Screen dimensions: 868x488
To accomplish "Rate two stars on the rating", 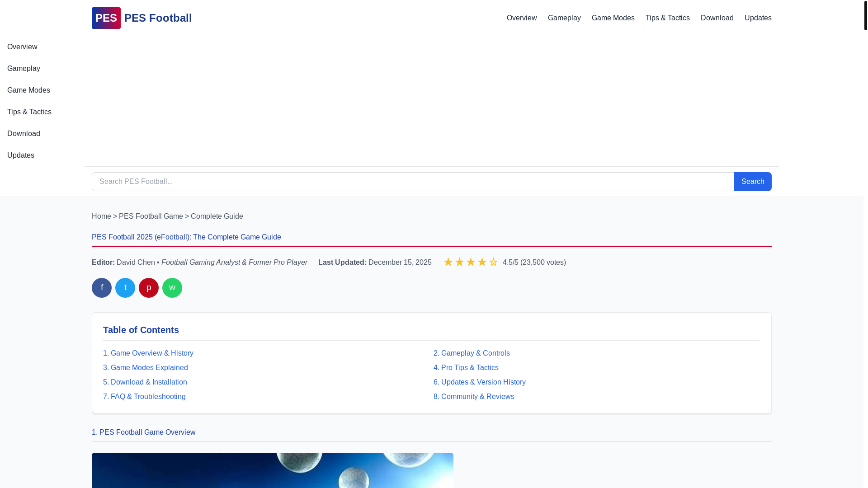I will [x=459, y=262].
